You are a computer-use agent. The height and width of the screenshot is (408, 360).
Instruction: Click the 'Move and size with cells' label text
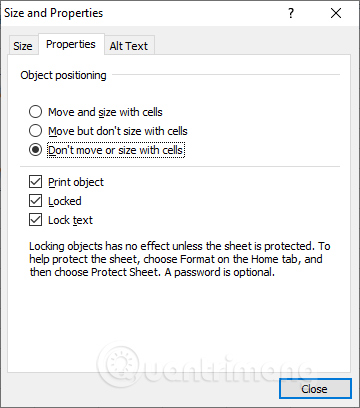point(105,112)
